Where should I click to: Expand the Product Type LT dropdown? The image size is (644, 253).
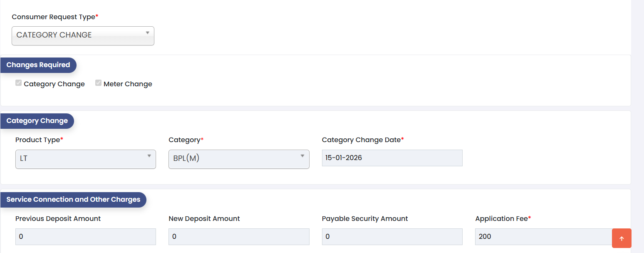(x=85, y=159)
